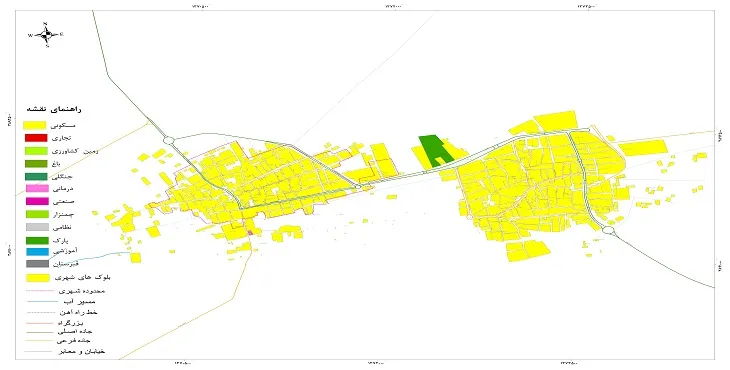Viewport: 730px width, 370px height.
Task: Click the legend label بلوک های شهری
Action: tap(82, 277)
